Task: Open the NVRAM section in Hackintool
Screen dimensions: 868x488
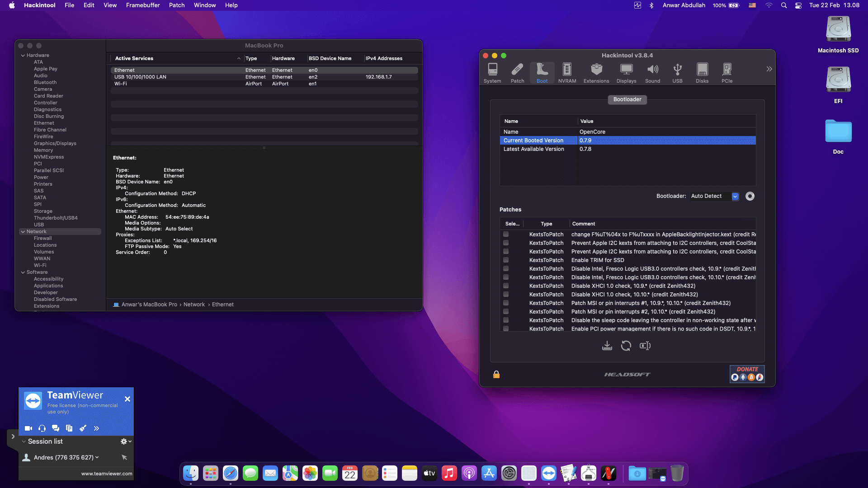Action: click(x=567, y=73)
